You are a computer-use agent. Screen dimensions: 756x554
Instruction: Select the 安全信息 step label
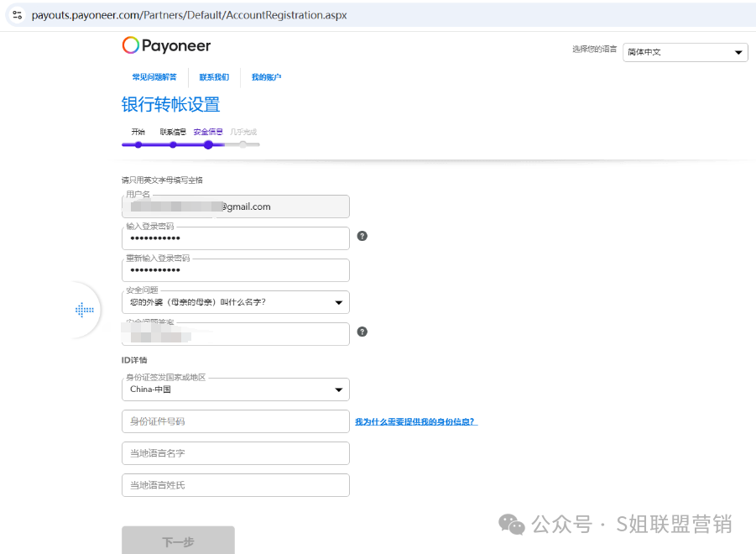(x=208, y=132)
